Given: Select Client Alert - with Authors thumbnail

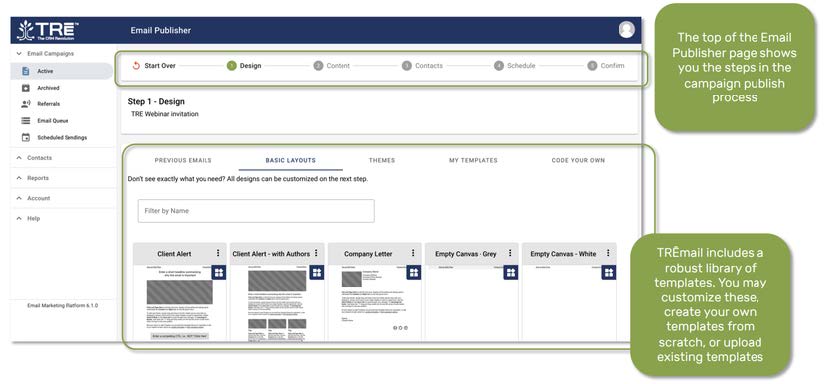Looking at the screenshot, I should tap(277, 303).
